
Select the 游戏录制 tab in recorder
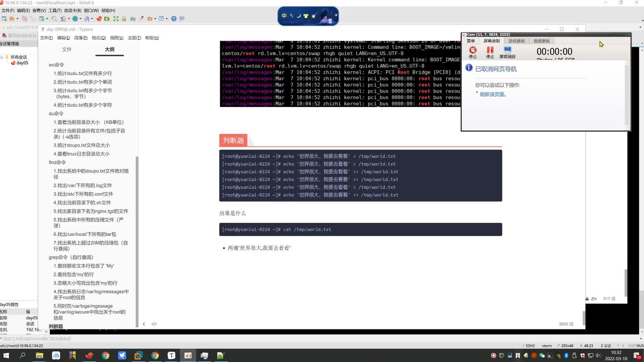click(x=517, y=41)
